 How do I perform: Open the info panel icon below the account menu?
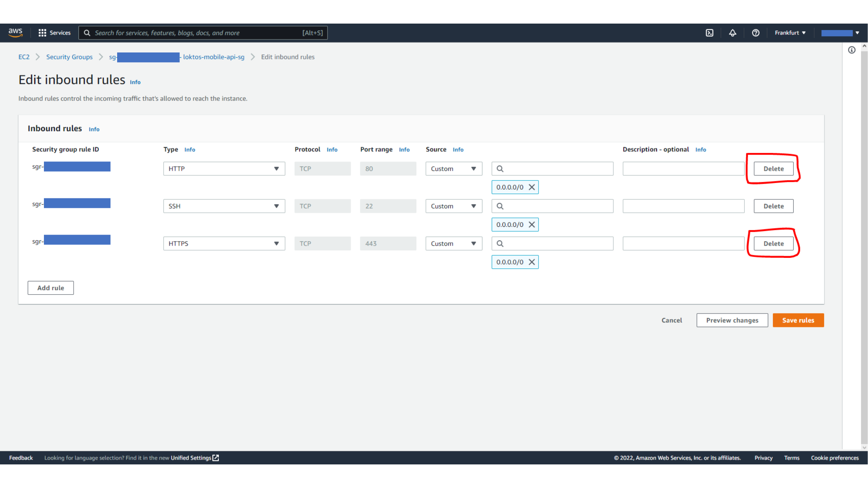coord(851,50)
